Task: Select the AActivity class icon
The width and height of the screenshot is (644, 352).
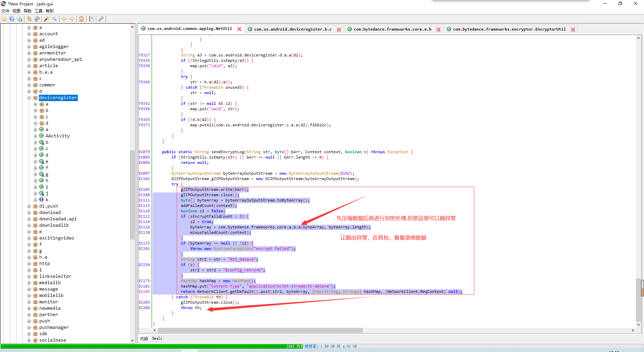Action: pyautogui.click(x=42, y=136)
